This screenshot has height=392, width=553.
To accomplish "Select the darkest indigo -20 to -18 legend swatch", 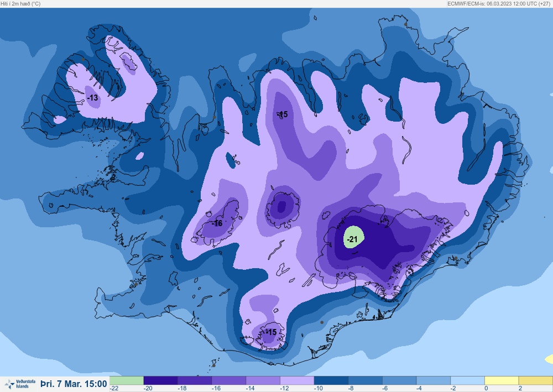I will click(x=160, y=380).
